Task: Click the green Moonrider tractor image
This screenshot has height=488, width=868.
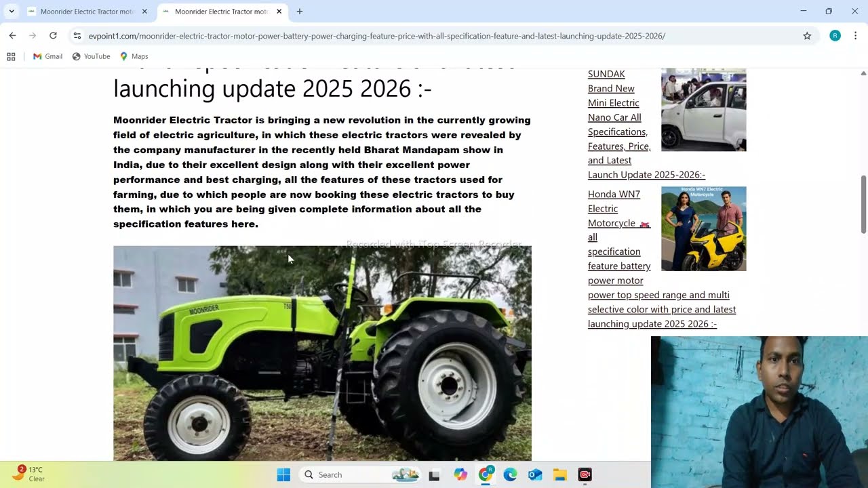Action: (x=322, y=352)
